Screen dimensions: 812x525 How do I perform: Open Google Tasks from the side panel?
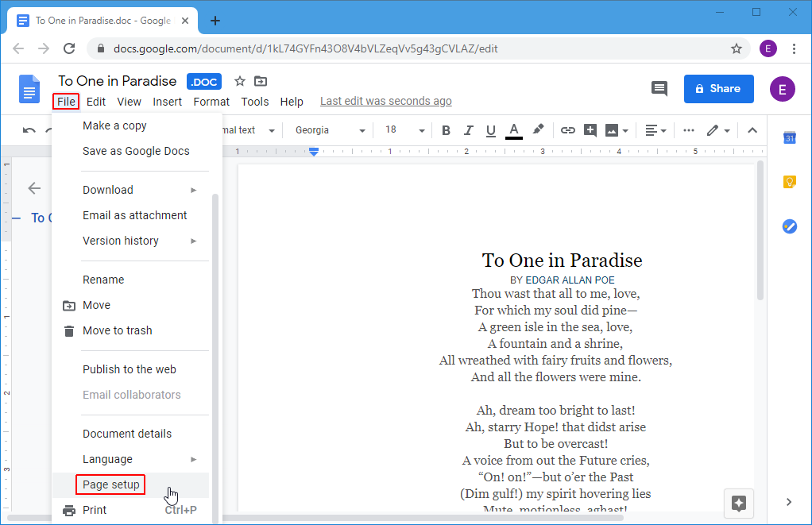click(789, 226)
